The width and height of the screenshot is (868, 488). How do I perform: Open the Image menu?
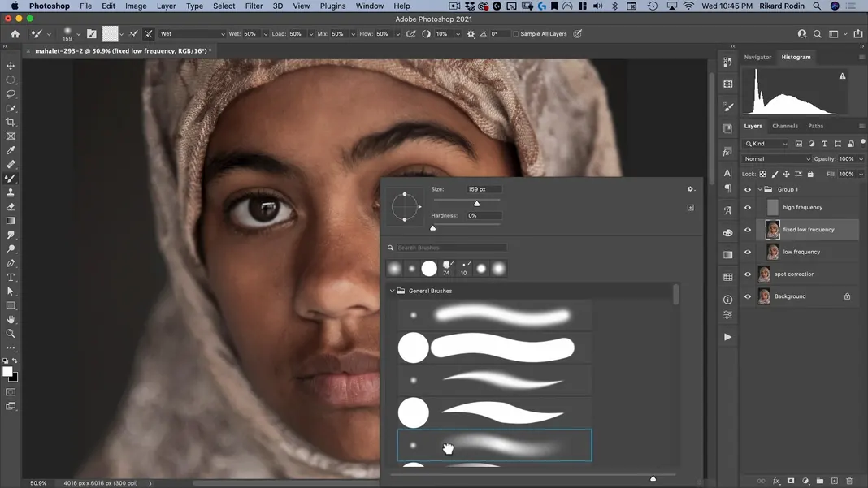coord(136,6)
